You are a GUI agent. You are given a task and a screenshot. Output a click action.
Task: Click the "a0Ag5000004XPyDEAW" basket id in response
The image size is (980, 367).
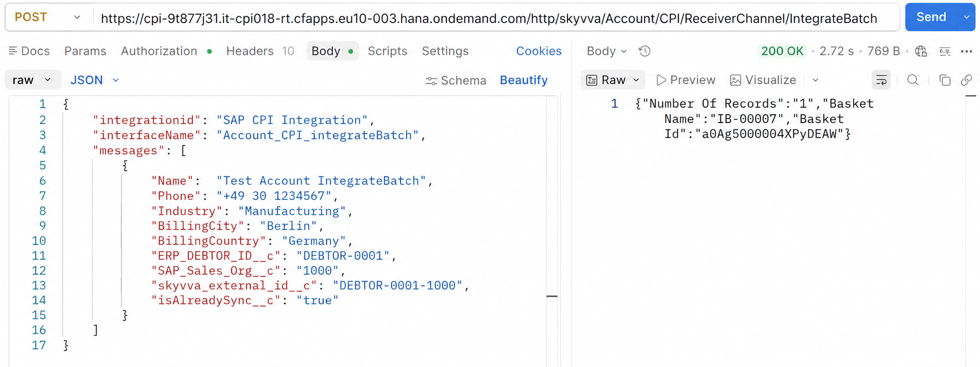769,134
